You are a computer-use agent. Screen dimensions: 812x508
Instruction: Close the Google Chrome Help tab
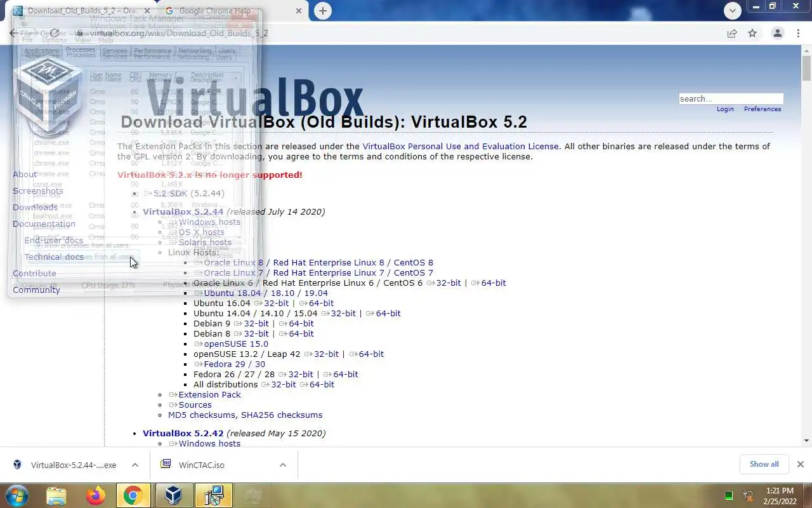[x=299, y=11]
